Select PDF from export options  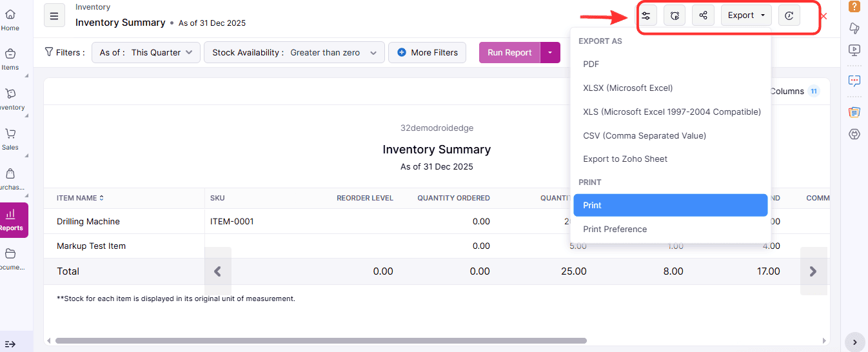coord(591,64)
